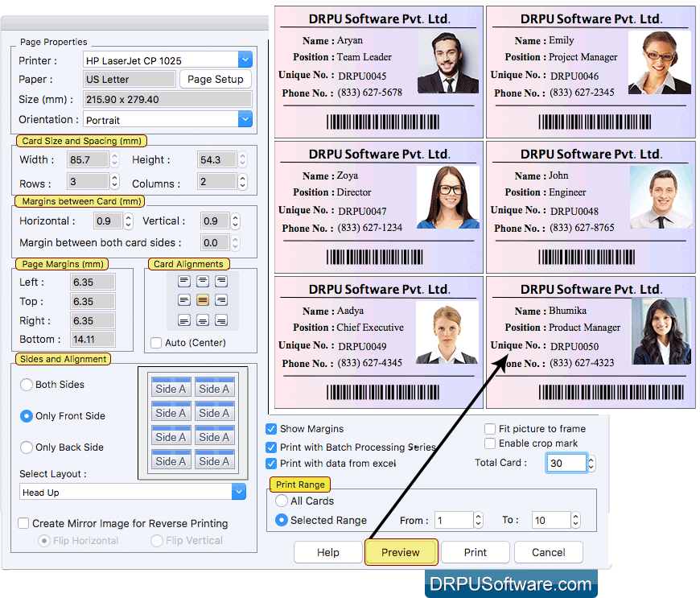Select the top-right card alignment icon
Image resolution: width=700 pixels, height=598 pixels.
pyautogui.click(x=220, y=282)
